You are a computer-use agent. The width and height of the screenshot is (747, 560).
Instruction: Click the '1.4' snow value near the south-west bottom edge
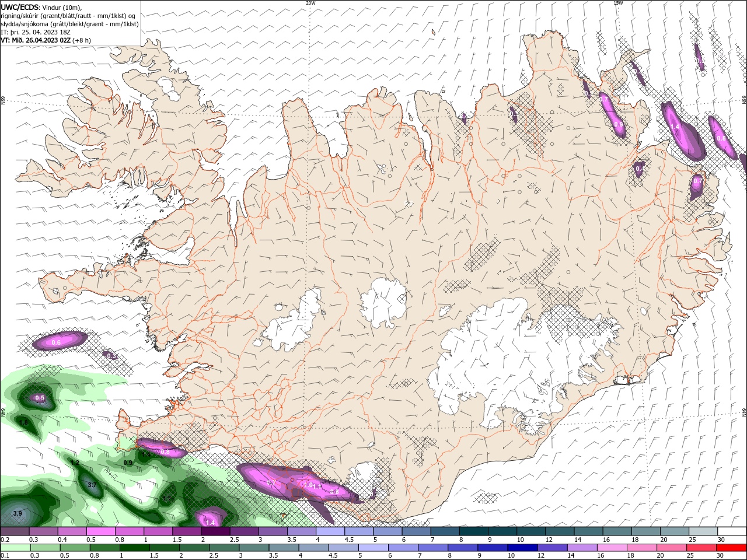(211, 523)
